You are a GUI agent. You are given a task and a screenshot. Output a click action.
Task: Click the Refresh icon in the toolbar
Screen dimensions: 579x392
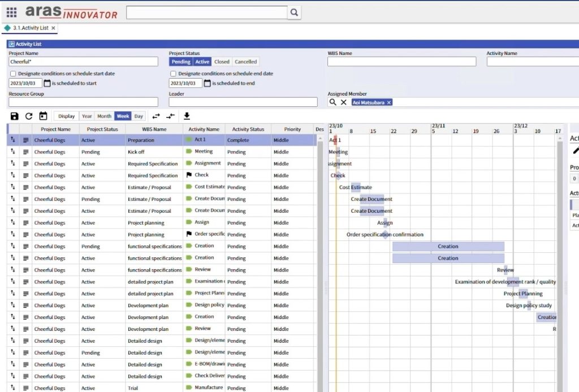29,116
